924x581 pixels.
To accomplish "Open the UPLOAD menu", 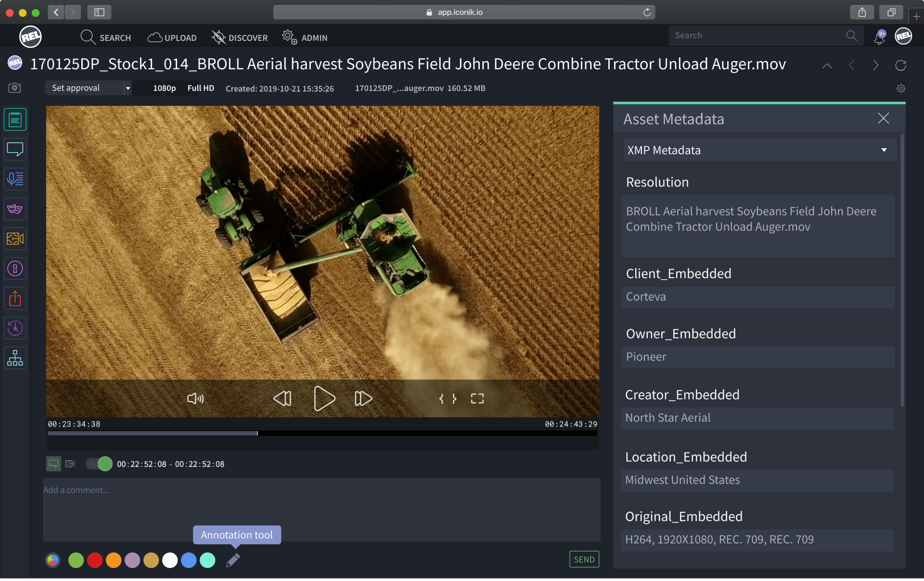I will click(x=172, y=38).
